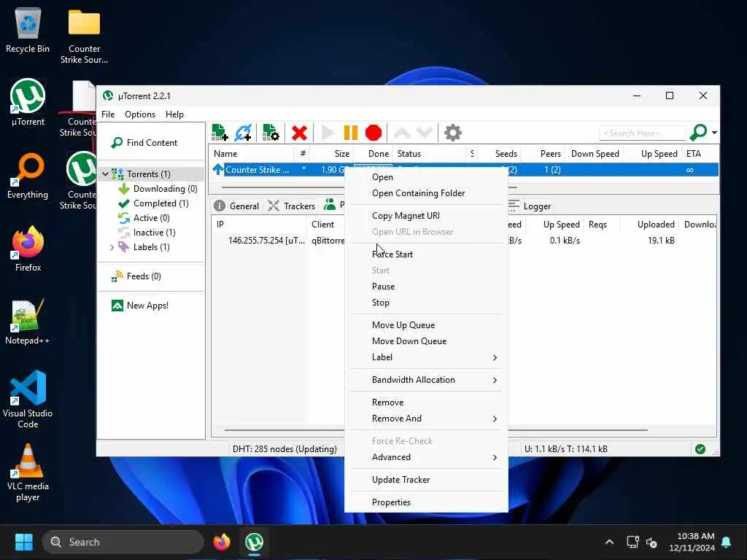Show hidden system tray icons chevron
Viewport: 747px width, 560px height.
point(609,542)
